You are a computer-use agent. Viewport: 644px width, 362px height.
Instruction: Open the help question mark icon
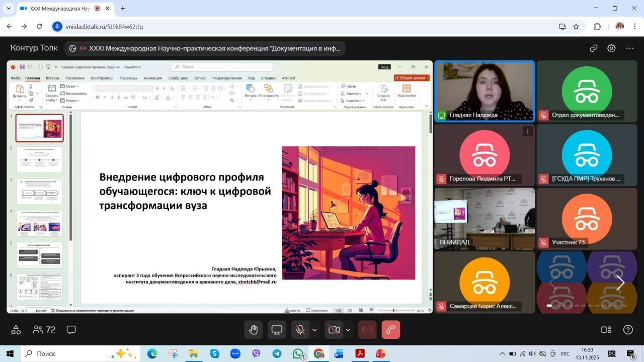click(x=628, y=330)
